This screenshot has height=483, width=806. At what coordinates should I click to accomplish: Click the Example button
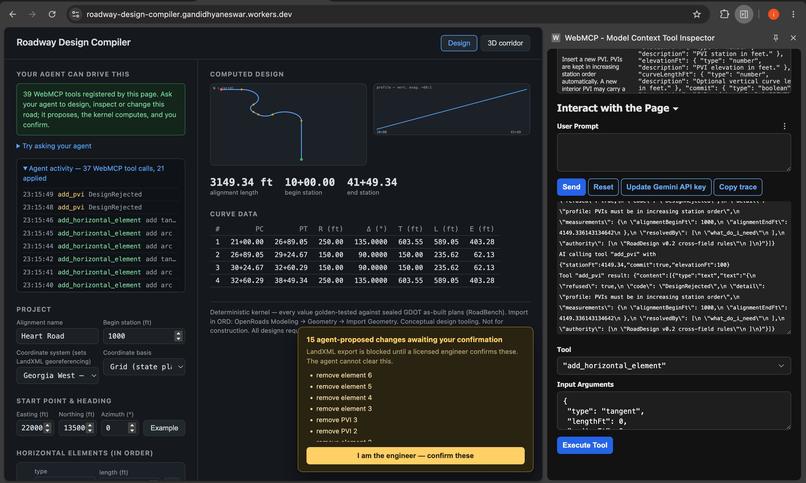click(164, 428)
